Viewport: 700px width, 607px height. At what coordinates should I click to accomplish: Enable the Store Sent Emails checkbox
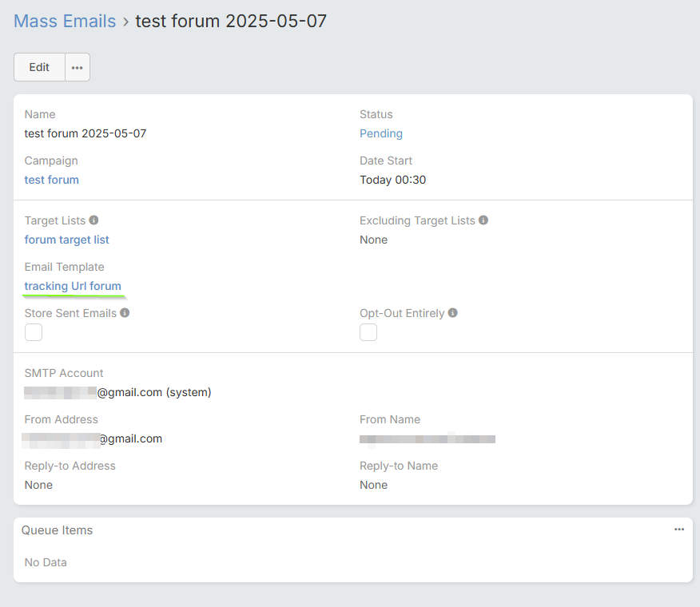(x=34, y=332)
